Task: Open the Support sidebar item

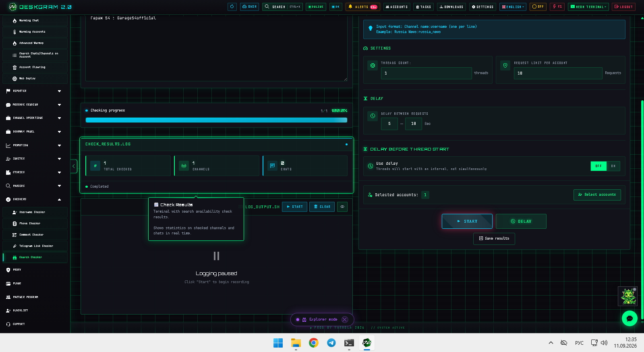Action: tap(34, 324)
